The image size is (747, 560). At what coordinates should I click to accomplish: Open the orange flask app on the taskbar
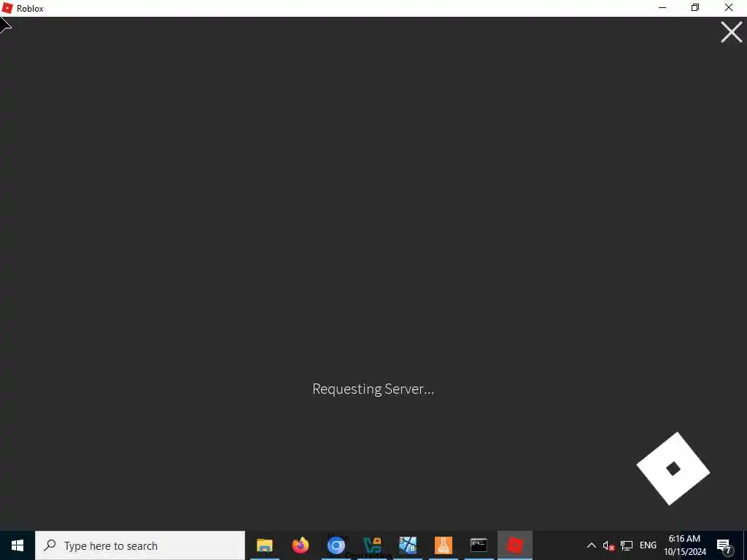click(443, 545)
